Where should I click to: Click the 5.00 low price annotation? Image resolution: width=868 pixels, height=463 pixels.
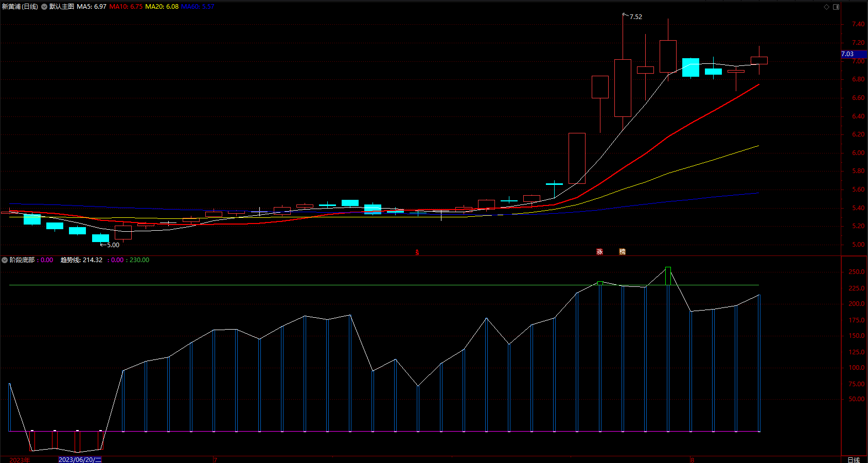113,245
